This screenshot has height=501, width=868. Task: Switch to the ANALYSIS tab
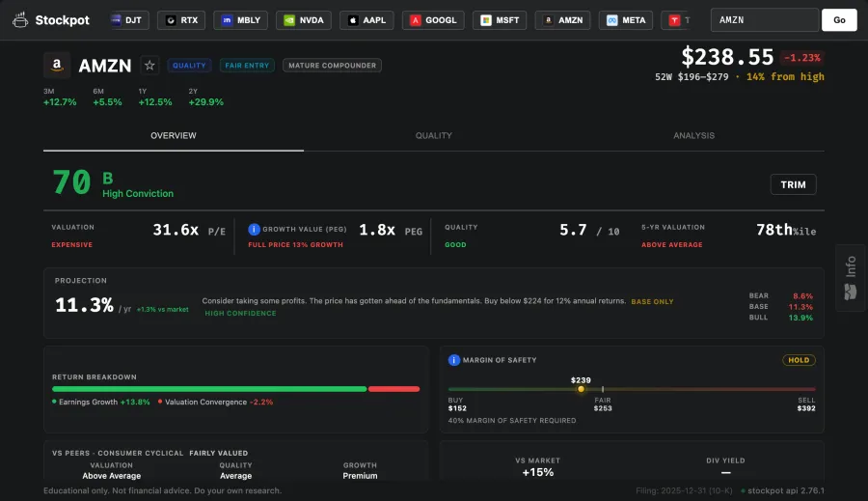coord(693,136)
